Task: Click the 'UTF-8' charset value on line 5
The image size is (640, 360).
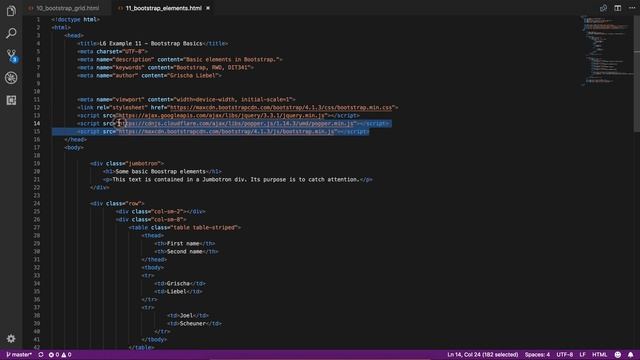Action: tap(133, 51)
